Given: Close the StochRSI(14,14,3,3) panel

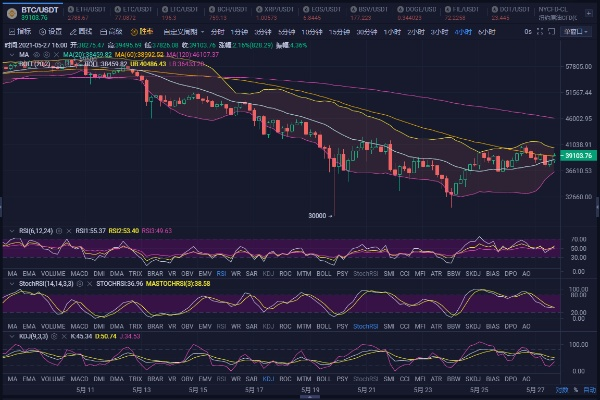Looking at the screenshot, I should click(89, 284).
